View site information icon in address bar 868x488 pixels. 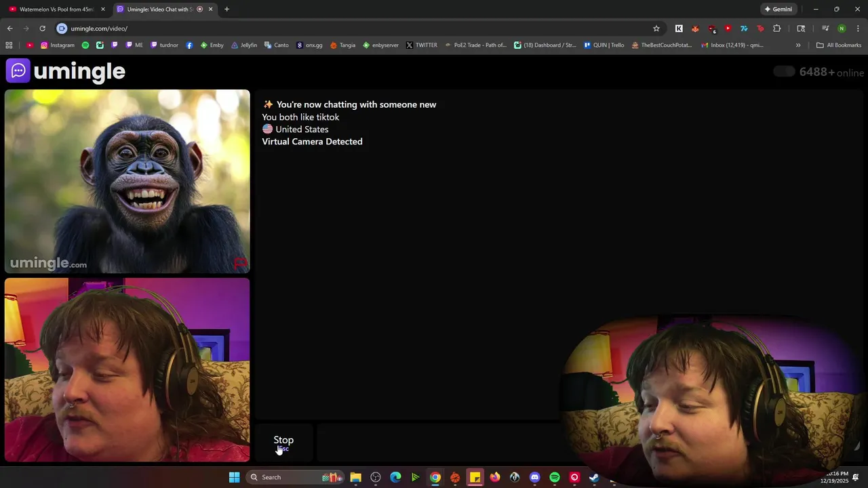(62, 28)
